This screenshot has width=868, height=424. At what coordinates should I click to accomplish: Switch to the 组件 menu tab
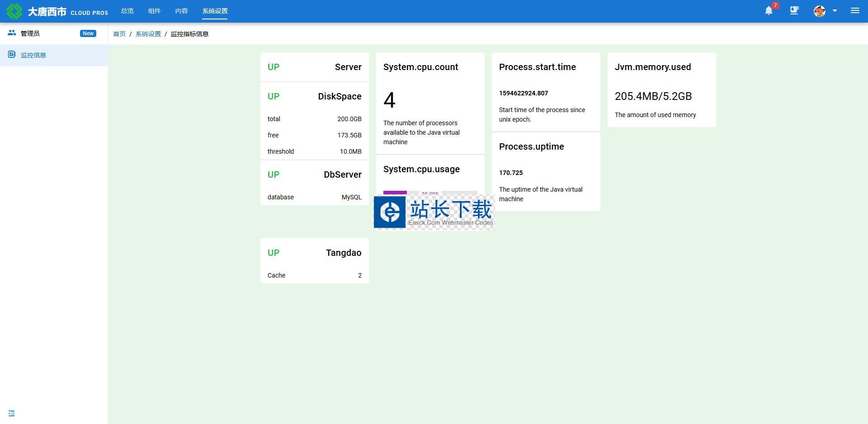[x=154, y=11]
